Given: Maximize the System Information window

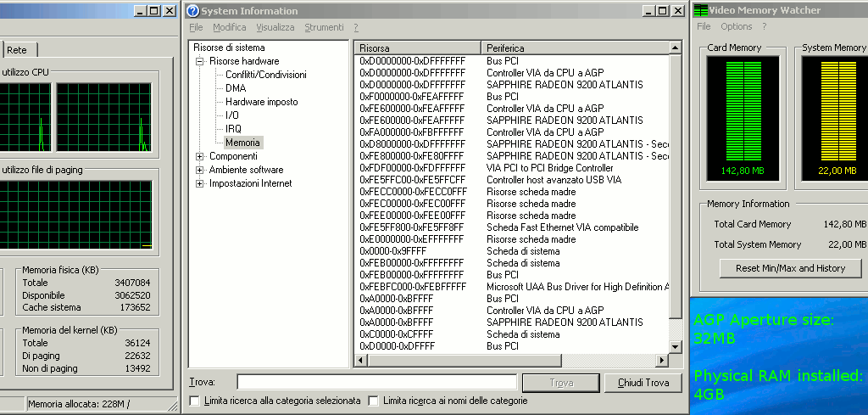Looking at the screenshot, I should tap(663, 10).
